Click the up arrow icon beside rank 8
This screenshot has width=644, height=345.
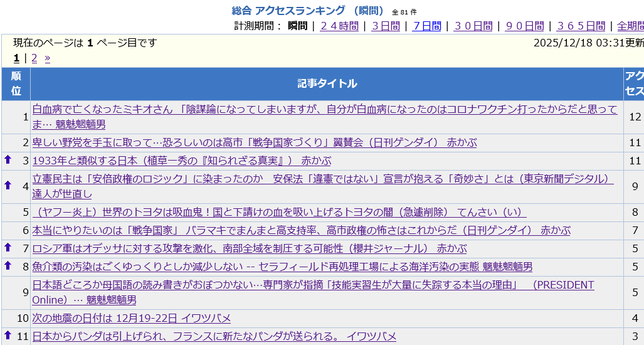(8, 265)
